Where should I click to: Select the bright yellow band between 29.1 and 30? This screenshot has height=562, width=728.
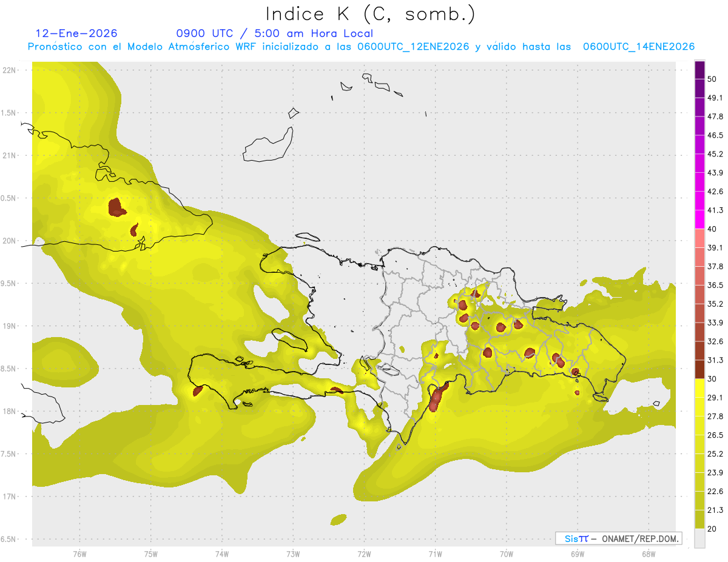click(699, 388)
